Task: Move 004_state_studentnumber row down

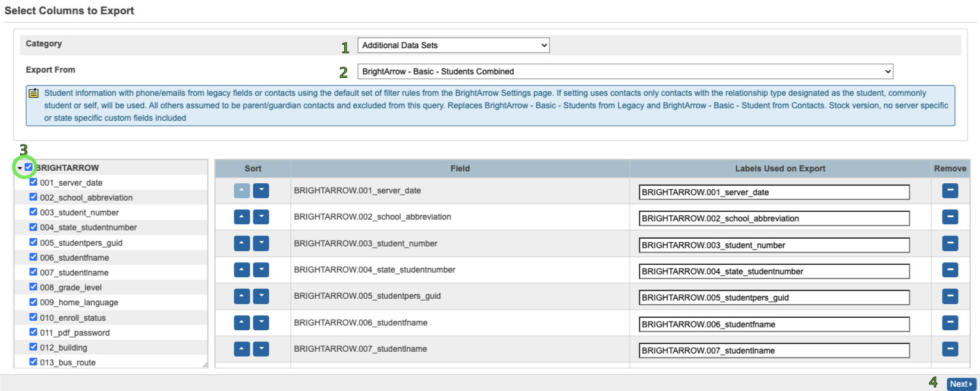Action: 261,270
